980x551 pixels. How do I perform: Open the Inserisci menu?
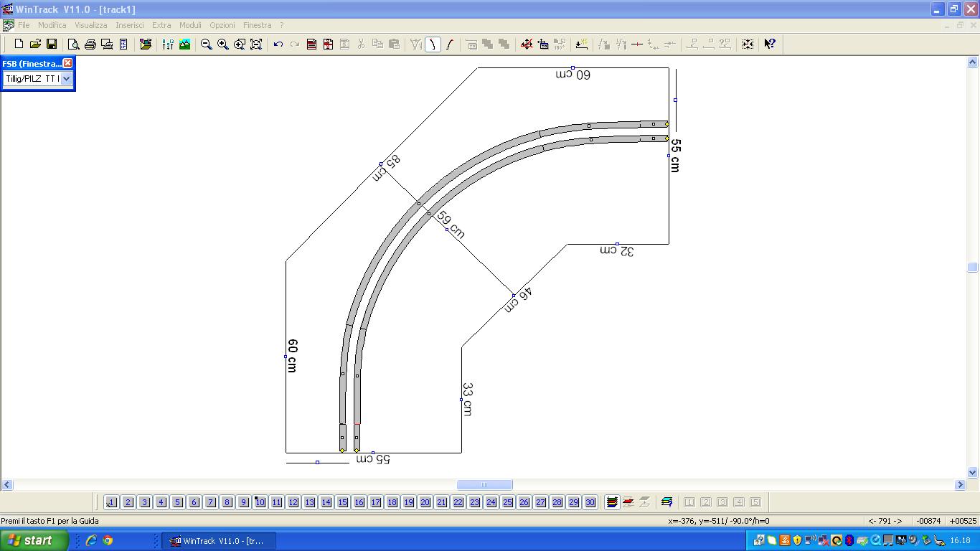(x=130, y=25)
